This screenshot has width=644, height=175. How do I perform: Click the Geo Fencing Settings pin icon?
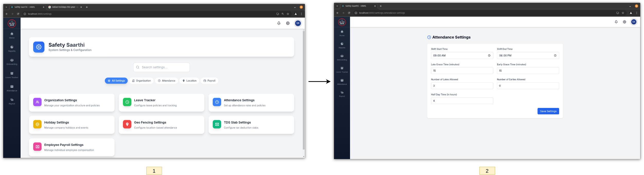pyautogui.click(x=127, y=124)
